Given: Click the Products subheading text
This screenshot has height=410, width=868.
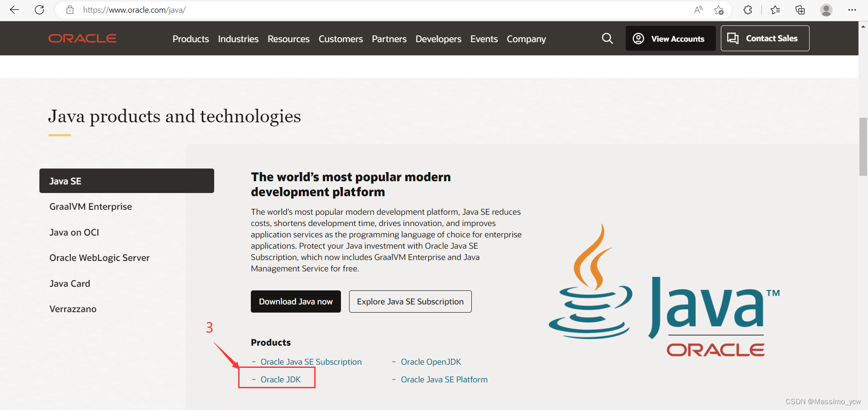Looking at the screenshot, I should tap(271, 342).
